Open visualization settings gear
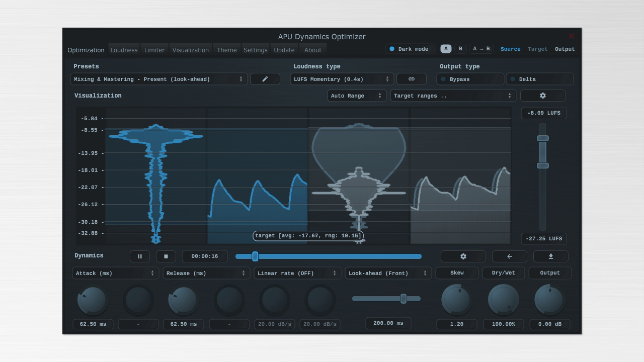 pyautogui.click(x=543, y=96)
